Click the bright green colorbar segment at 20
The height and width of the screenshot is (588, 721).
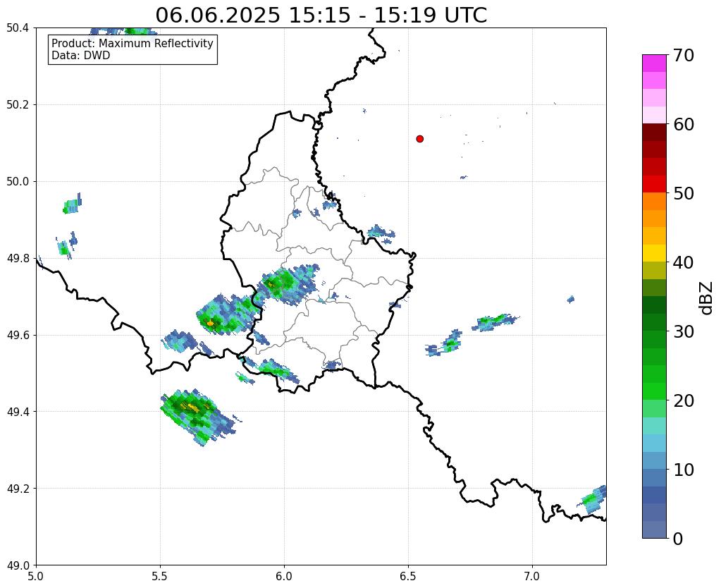654,391
